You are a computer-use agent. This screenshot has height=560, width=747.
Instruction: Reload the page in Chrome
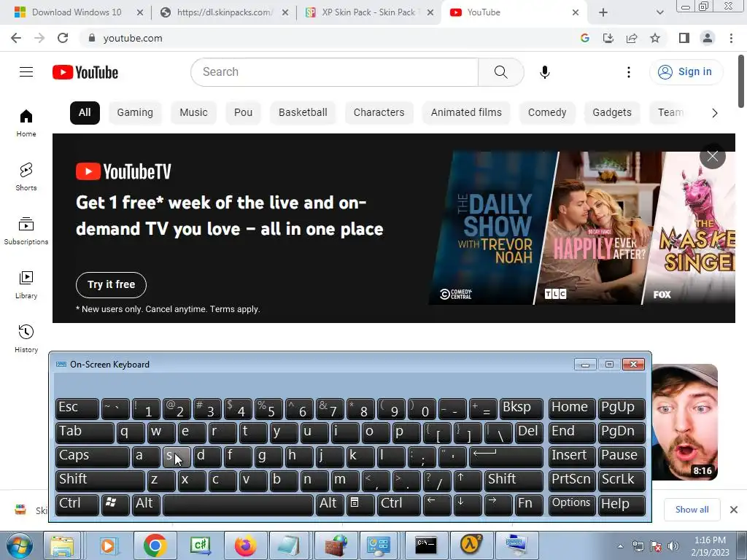click(x=63, y=38)
